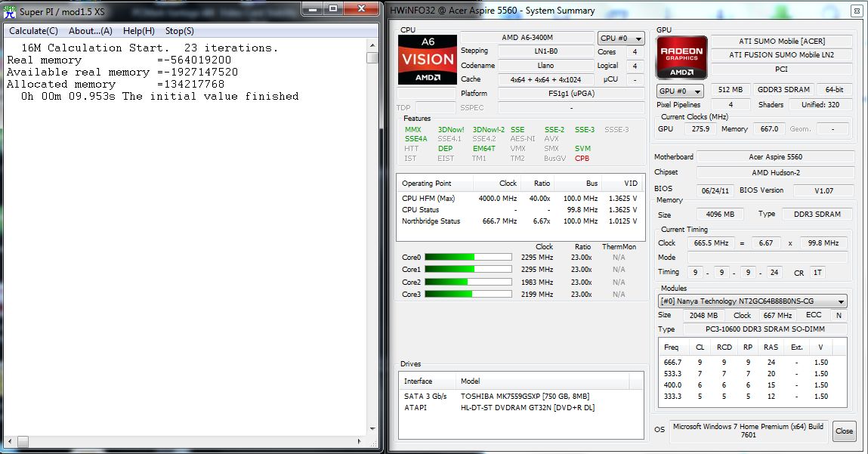
Task: Click the BIOS date 06/24/11 field
Action: click(x=715, y=190)
